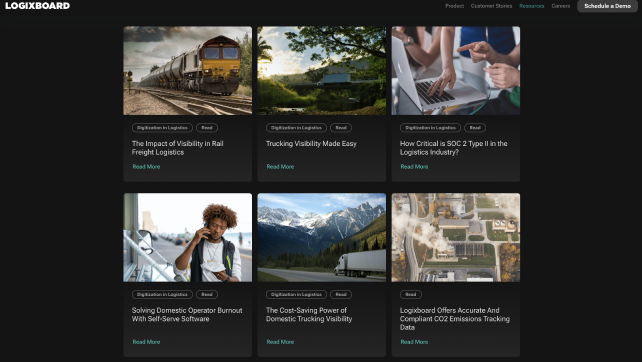The height and width of the screenshot is (362, 642).
Task: Click Read More under SOC 2 Type II
Action: 414,167
